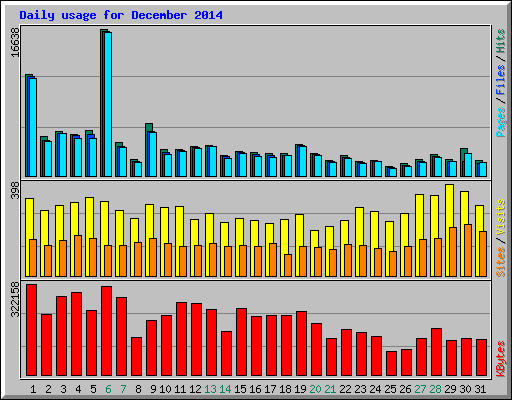Select the 322158 axis value for KBytes

click(x=15, y=300)
